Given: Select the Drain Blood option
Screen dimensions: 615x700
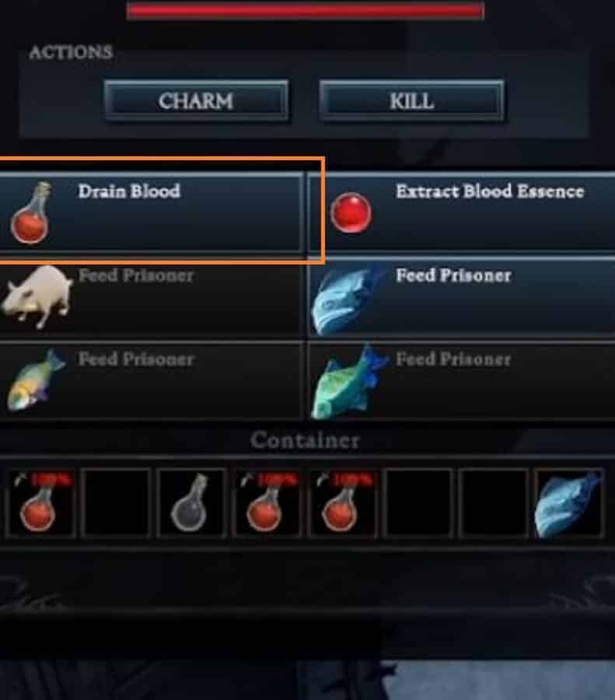Looking at the screenshot, I should point(151,212).
